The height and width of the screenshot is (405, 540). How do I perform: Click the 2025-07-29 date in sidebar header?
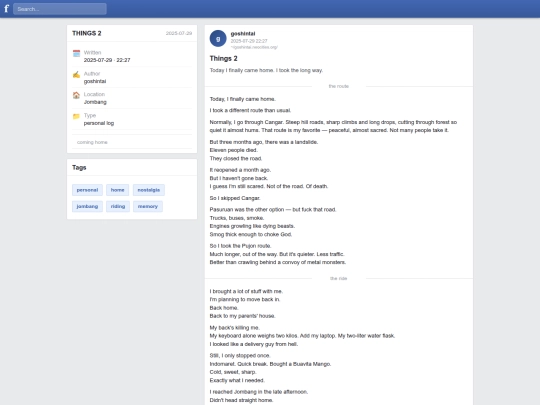[179, 33]
